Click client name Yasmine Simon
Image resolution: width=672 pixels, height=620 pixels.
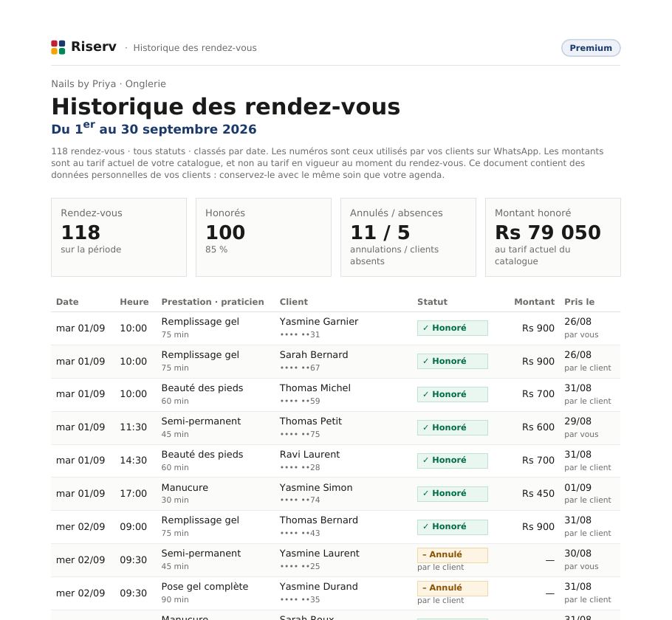point(316,488)
